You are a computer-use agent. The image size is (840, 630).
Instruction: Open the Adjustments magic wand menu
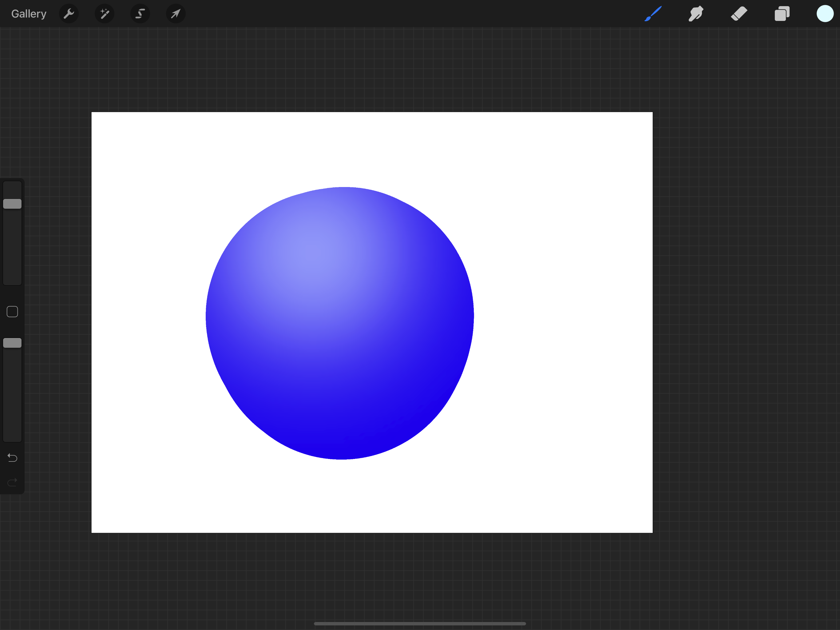105,14
